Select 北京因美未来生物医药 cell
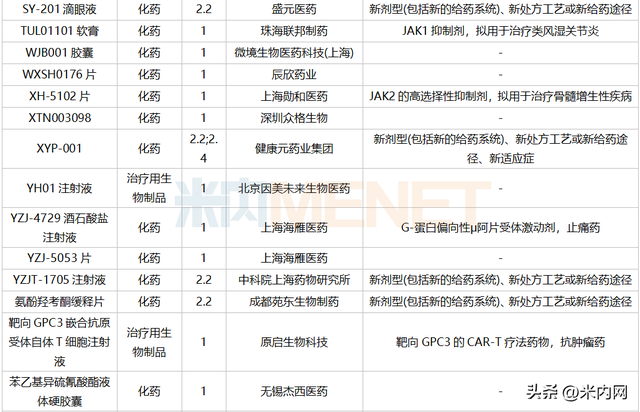640x412 pixels. click(294, 188)
